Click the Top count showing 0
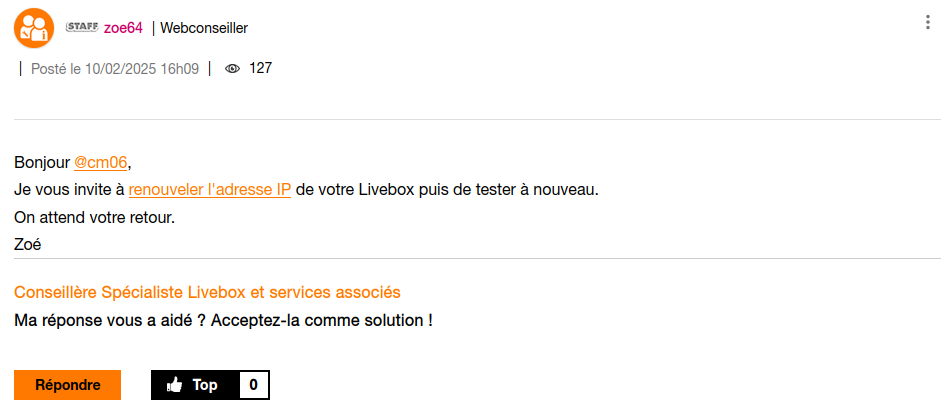This screenshot has height=410, width=941. click(x=254, y=385)
